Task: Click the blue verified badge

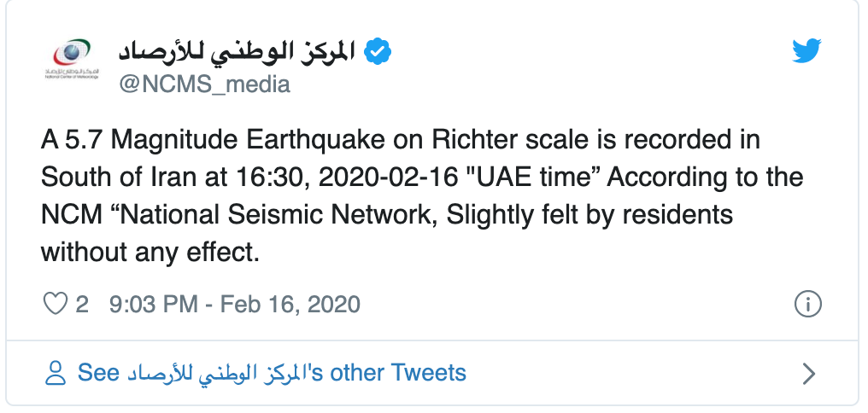Action: pos(378,52)
